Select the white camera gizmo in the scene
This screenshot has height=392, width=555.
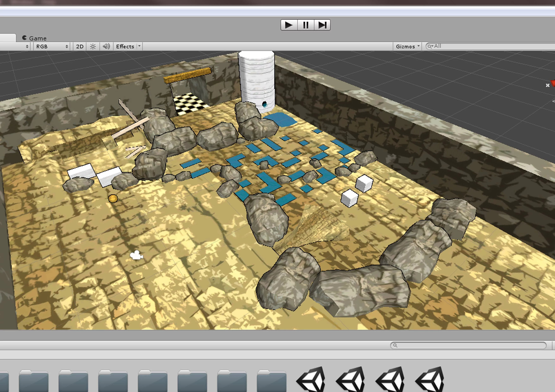(136, 255)
